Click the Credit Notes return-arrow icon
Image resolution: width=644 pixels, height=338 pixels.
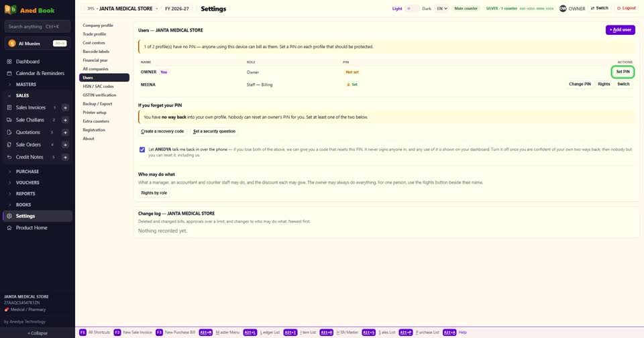9,157
